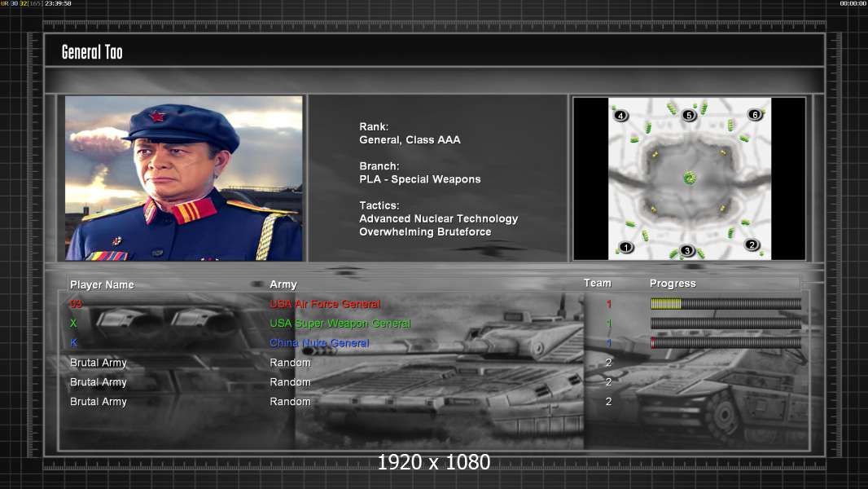This screenshot has height=489, width=868.
Task: Click the General Tao portrait image
Action: pos(184,178)
